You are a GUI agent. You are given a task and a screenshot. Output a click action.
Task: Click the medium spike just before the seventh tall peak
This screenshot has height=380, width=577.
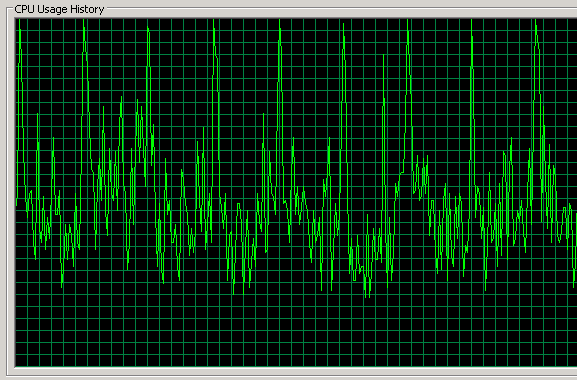[384, 59]
